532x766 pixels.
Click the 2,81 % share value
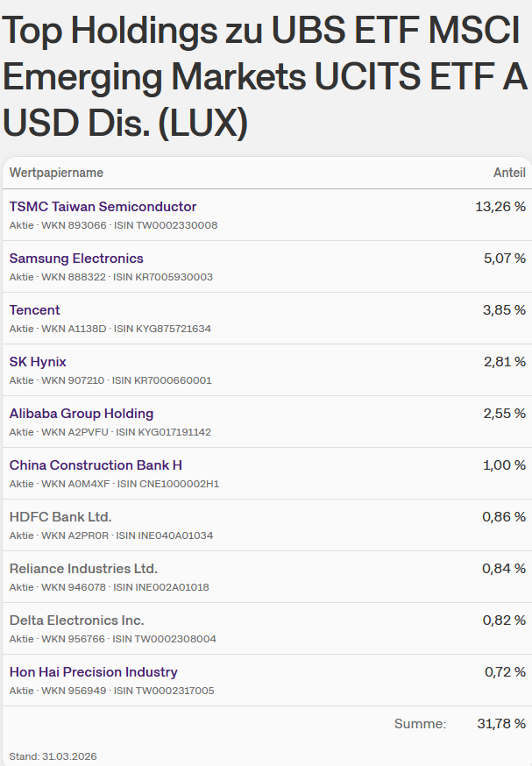pyautogui.click(x=505, y=362)
